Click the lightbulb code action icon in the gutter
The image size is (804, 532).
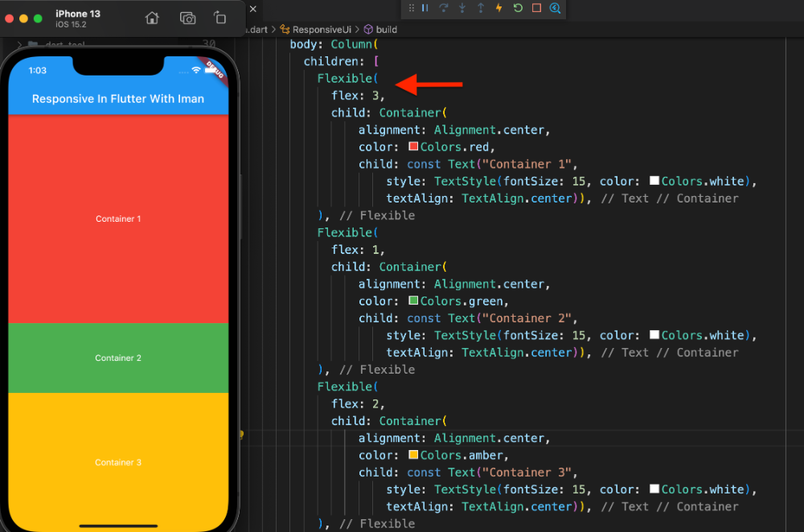click(241, 435)
